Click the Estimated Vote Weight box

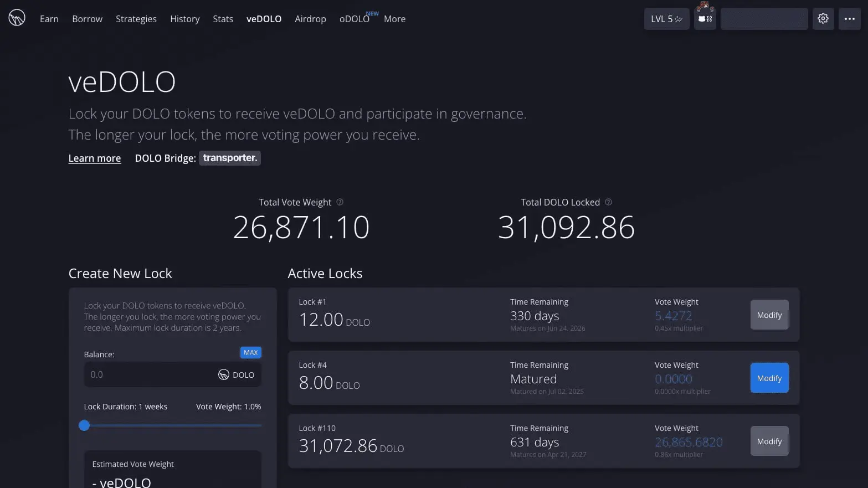pos(173,470)
